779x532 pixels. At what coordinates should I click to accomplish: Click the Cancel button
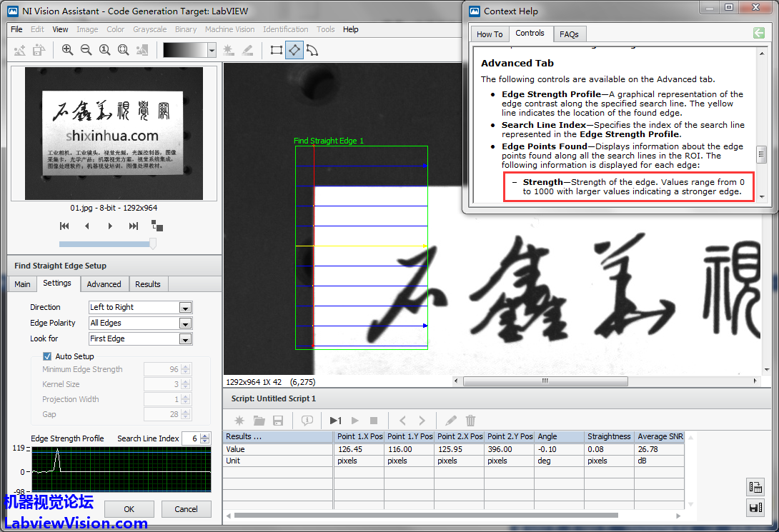point(186,509)
